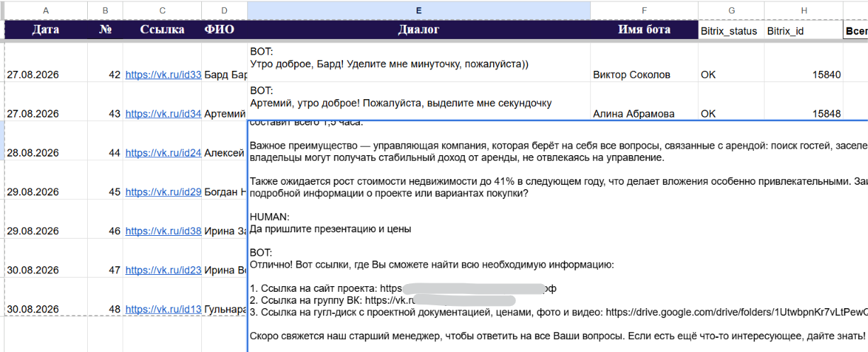
Task: Select column B header
Action: (106, 10)
